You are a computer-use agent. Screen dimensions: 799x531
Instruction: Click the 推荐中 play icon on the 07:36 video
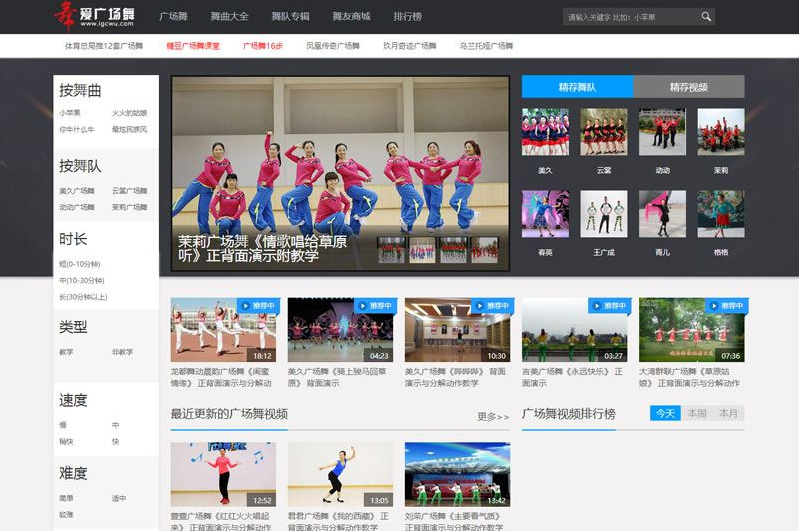pyautogui.click(x=714, y=306)
